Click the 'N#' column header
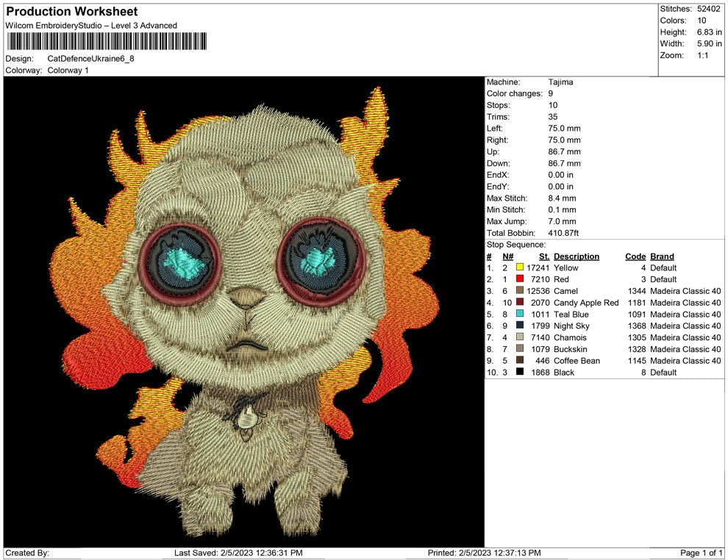Viewport: 728px width, 560px height. click(x=508, y=256)
